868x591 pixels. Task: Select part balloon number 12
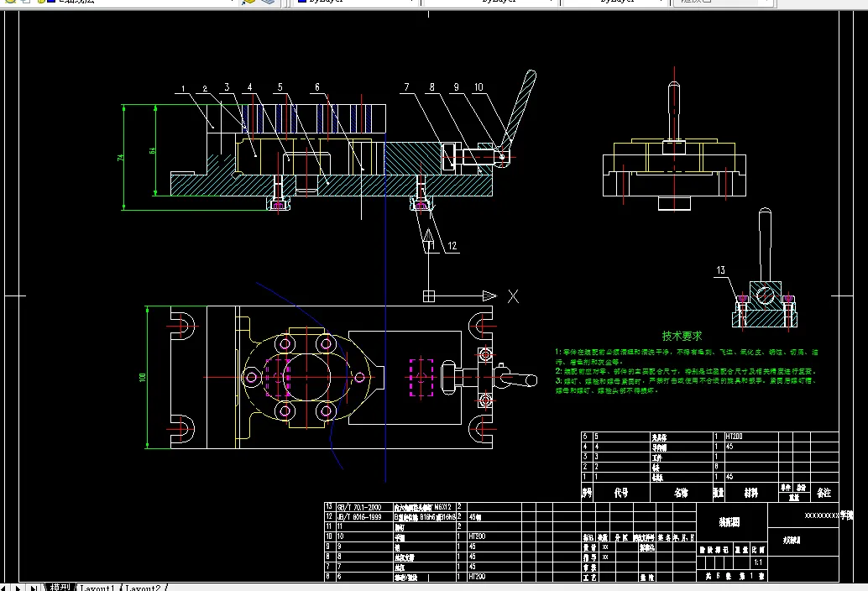click(452, 246)
